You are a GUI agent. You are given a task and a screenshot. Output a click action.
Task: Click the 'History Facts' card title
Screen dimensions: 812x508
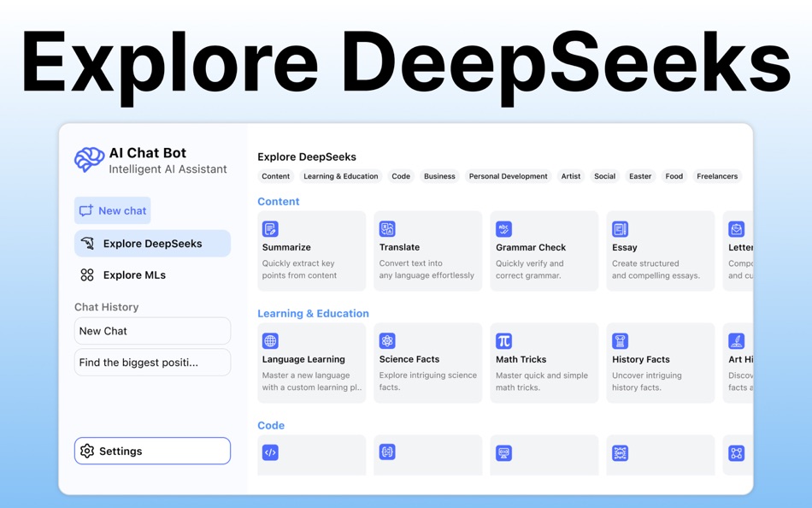tap(640, 359)
